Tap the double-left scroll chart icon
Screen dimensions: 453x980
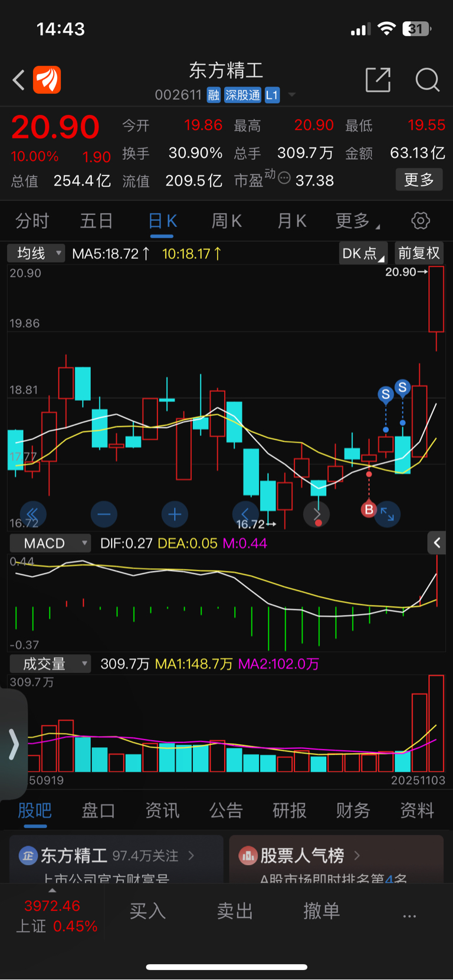pos(33,514)
